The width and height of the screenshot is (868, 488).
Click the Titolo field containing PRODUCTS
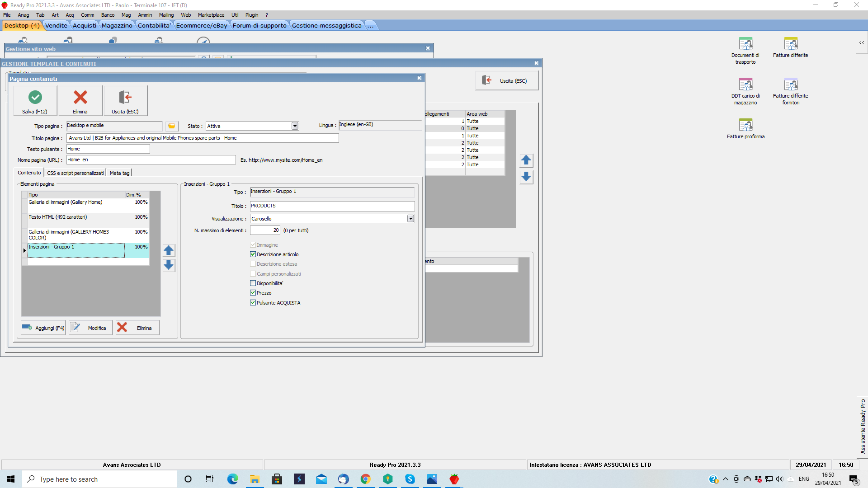coord(332,206)
